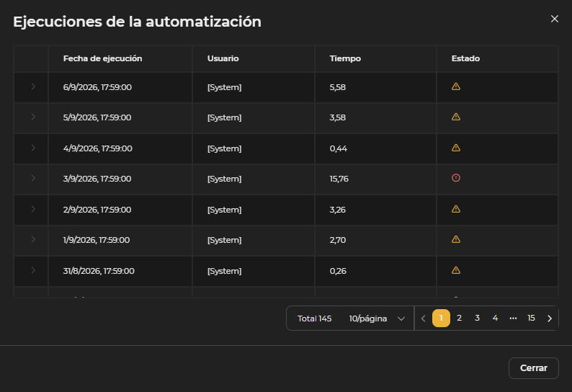
Task: Click the time value 3,58
Action: [337, 117]
